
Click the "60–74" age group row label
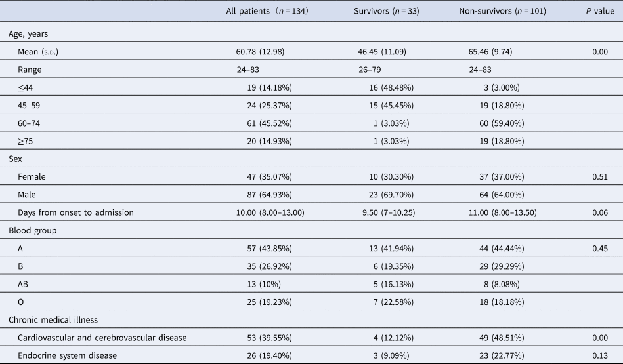31,123
